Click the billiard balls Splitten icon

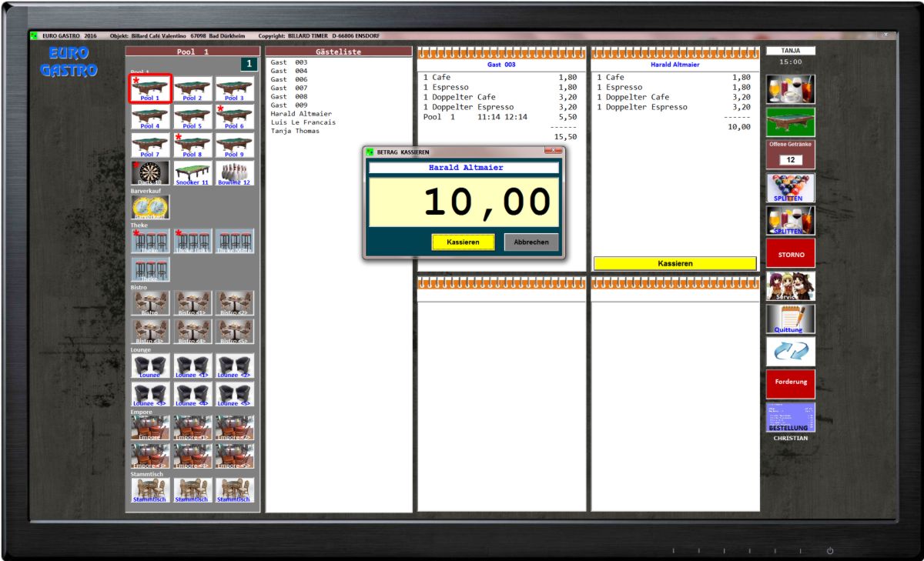[x=790, y=188]
